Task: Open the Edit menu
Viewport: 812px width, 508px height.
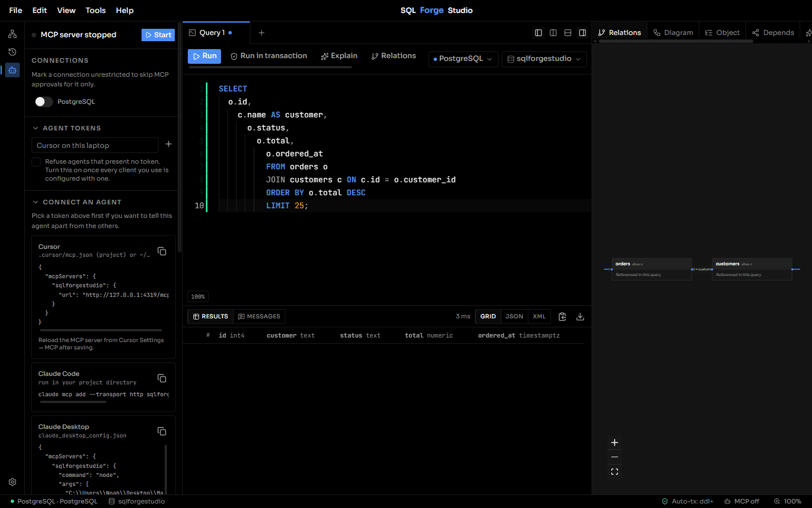Action: (x=39, y=10)
